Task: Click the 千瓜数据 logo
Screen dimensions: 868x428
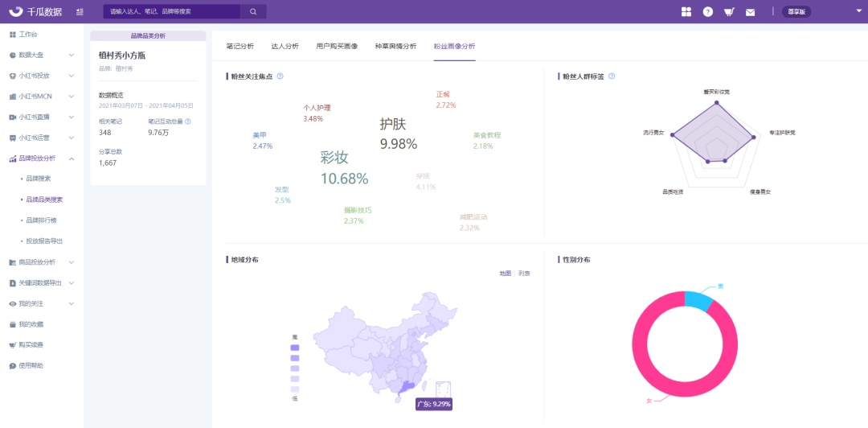Action: point(36,11)
